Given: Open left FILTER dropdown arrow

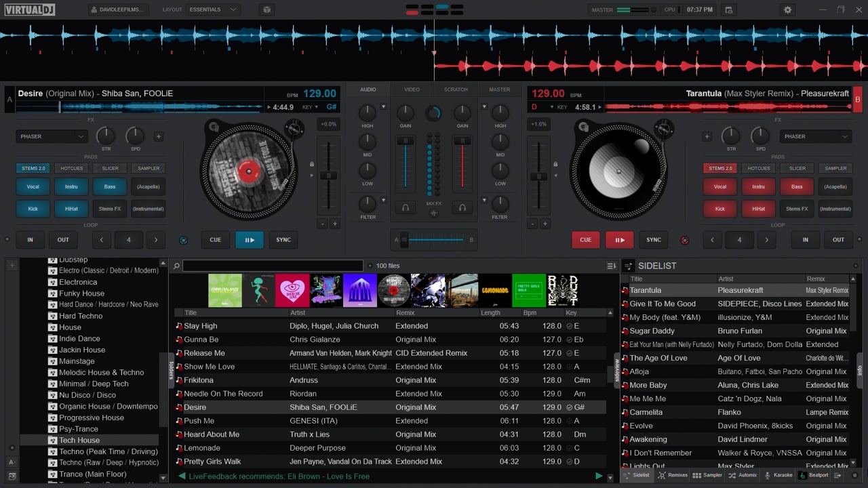Looking at the screenshot, I should (384, 200).
